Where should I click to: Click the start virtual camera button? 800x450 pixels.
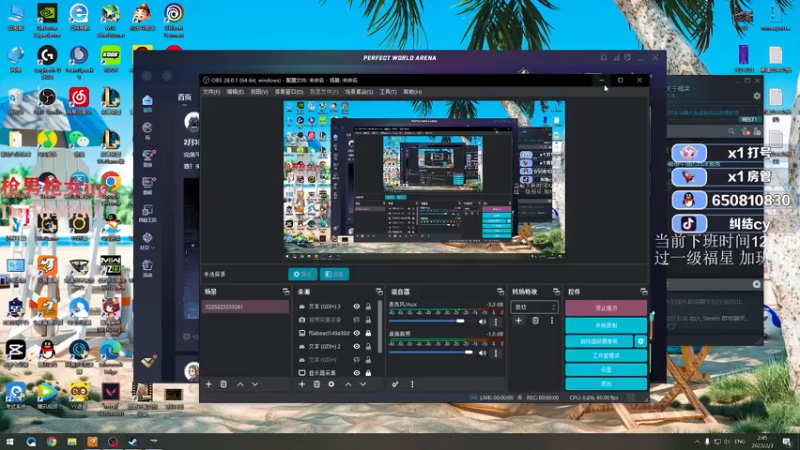point(599,341)
